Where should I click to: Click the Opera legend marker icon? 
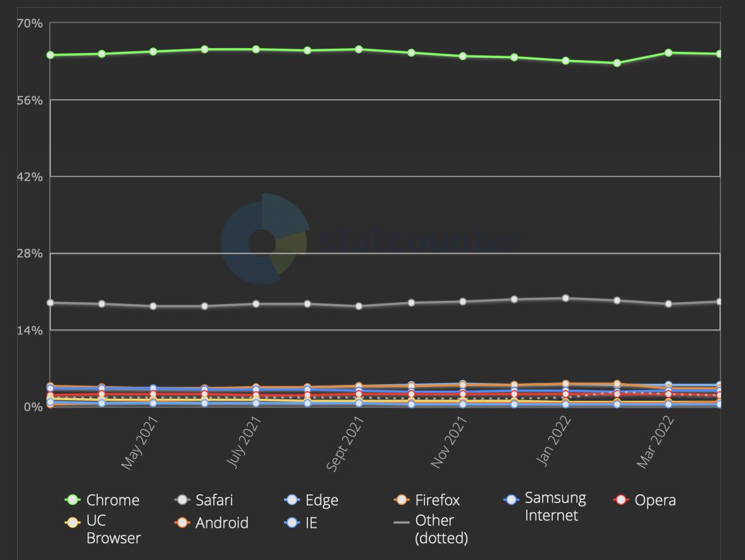pos(621,500)
